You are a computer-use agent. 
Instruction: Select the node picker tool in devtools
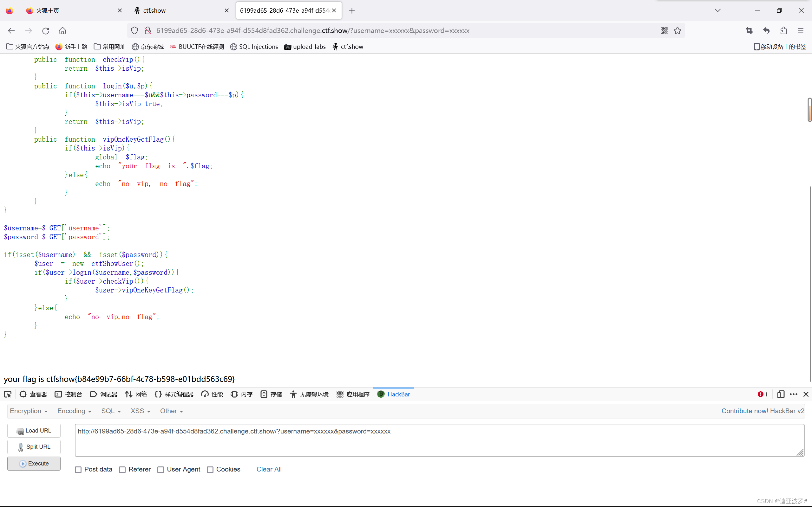click(7, 394)
